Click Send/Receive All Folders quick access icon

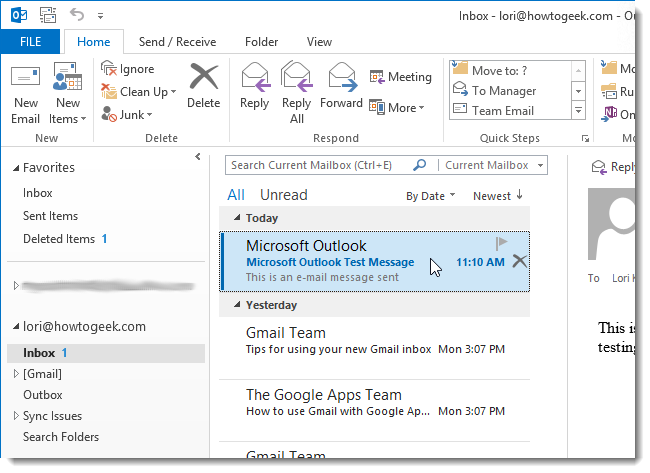click(x=48, y=15)
